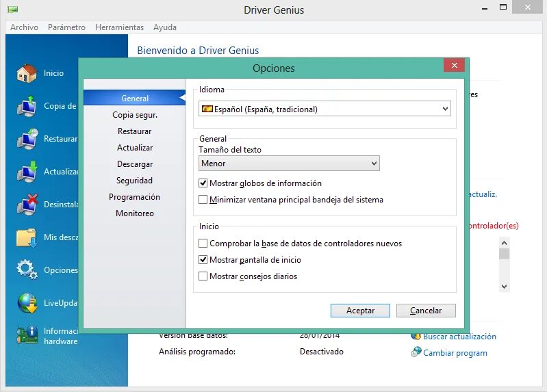Click the clock icon beside Cambiar program
Screen dimensions: 547x392
tap(416, 352)
